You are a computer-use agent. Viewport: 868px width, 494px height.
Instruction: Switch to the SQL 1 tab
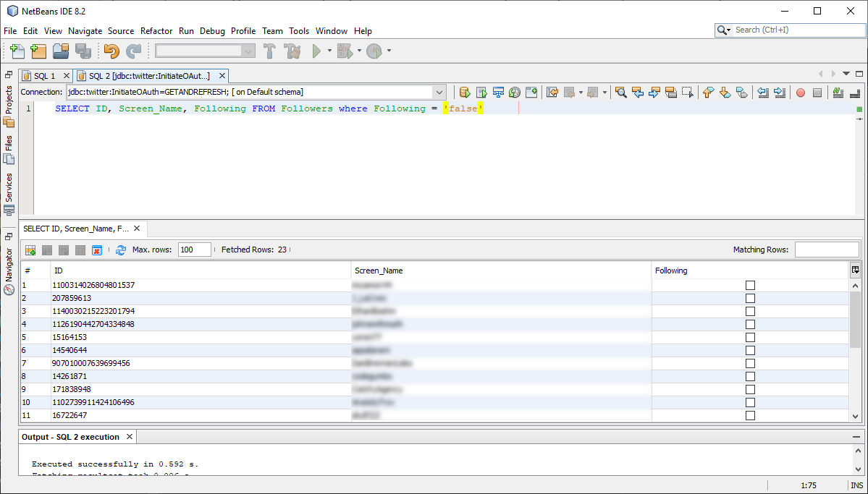44,76
